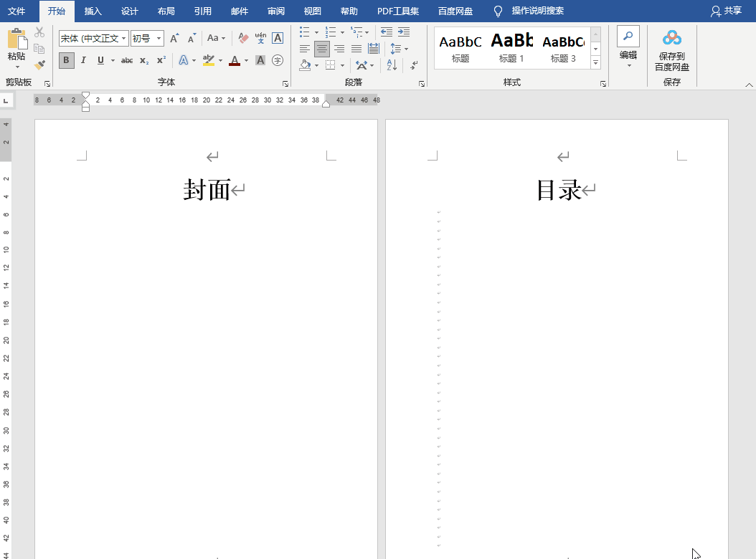Expand the styles gallery list
Viewport: 756px width, 559px height.
(595, 63)
